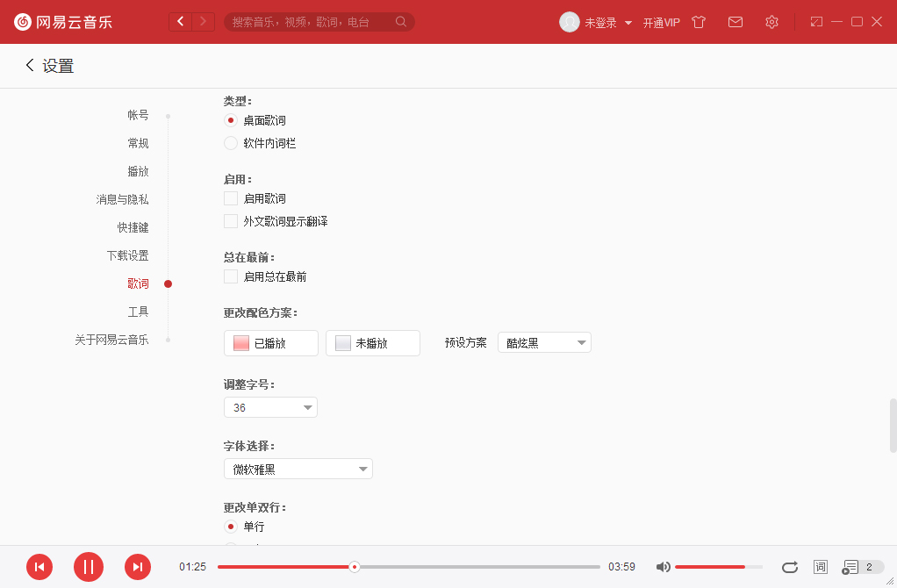The height and width of the screenshot is (588, 897).
Task: Open the 快捷键 settings section
Action: pos(138,226)
